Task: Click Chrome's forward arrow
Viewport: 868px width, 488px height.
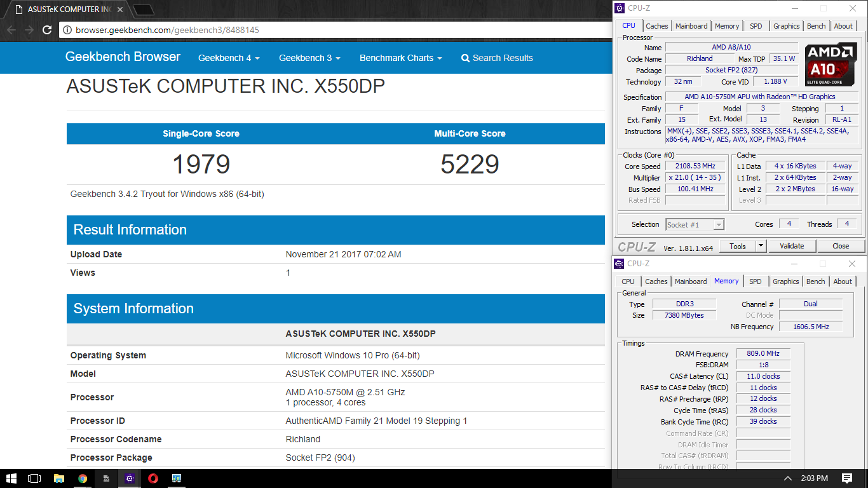Action: [29, 30]
